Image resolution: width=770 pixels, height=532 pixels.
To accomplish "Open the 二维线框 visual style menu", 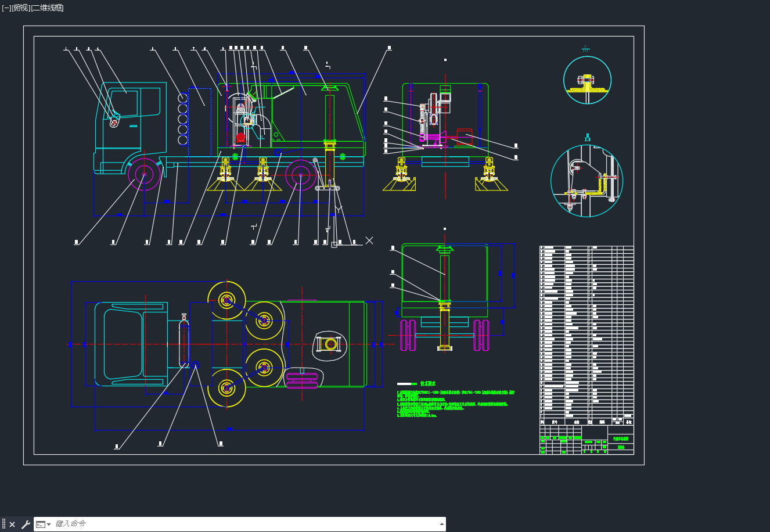I will (x=47, y=8).
